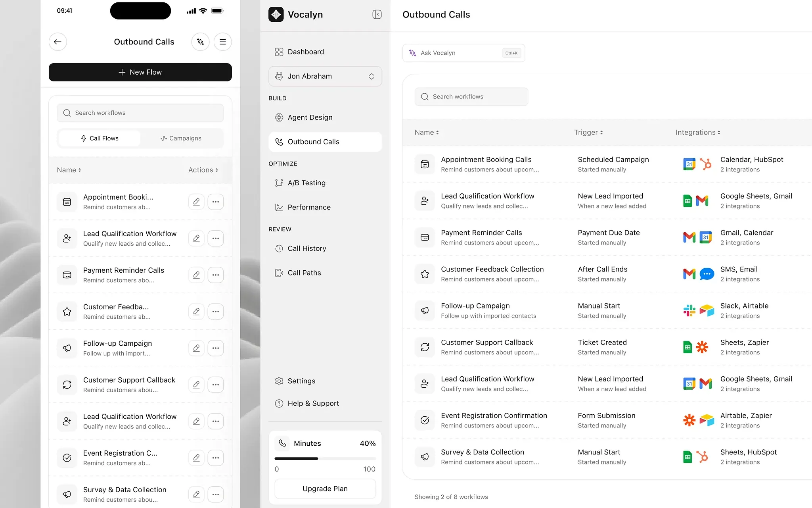Click the Minutes usage progress bar
This screenshot has height=508, width=812.
(325, 458)
